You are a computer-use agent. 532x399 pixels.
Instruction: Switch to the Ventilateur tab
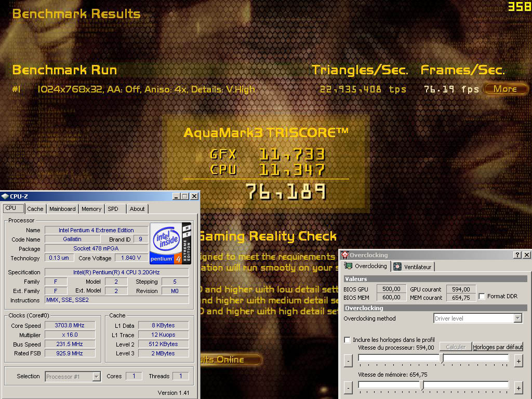pos(413,267)
